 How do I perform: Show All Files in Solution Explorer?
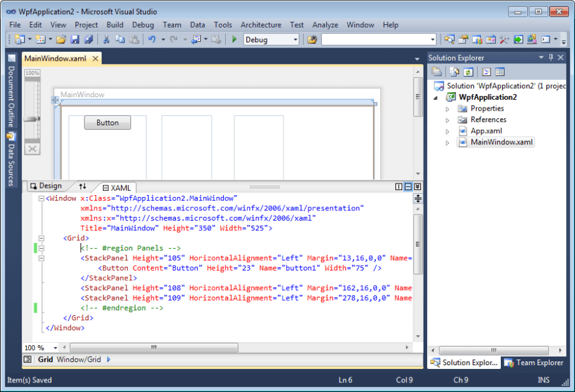coord(453,72)
